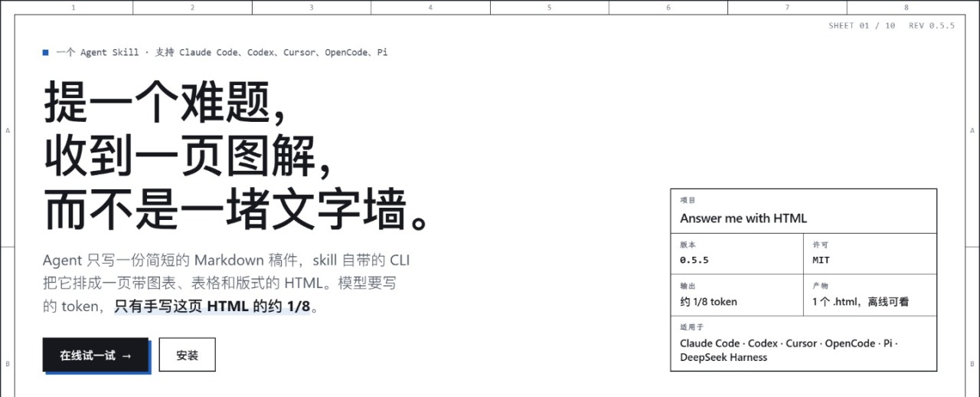Click paragraph line starting Agent 只写一份简短的 Markdown

tap(227, 260)
